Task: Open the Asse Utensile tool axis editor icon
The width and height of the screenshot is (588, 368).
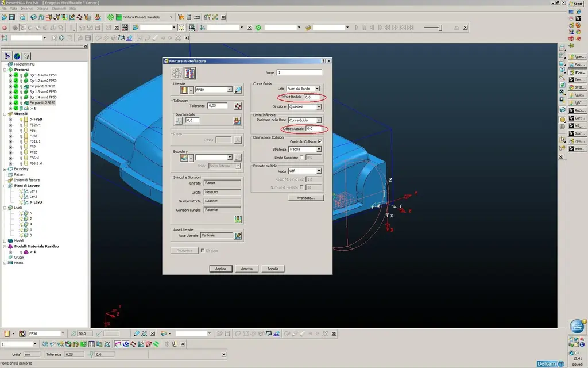Action: click(238, 235)
